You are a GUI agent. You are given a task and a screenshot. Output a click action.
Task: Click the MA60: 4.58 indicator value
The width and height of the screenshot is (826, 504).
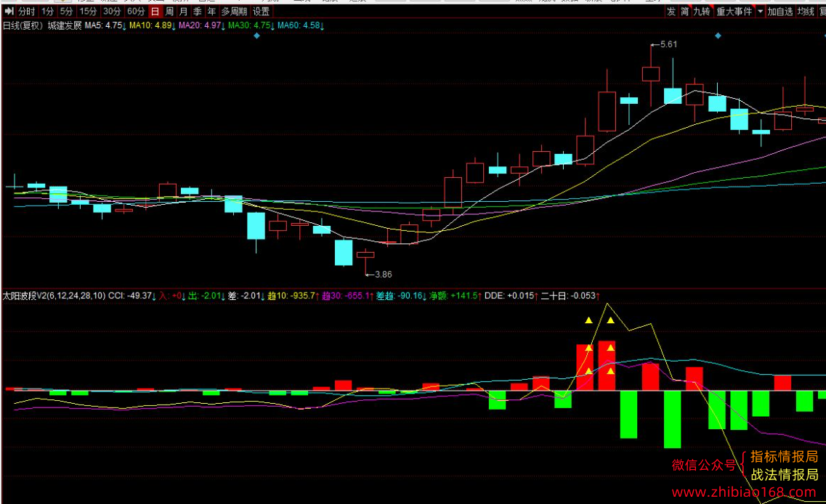tap(301, 25)
